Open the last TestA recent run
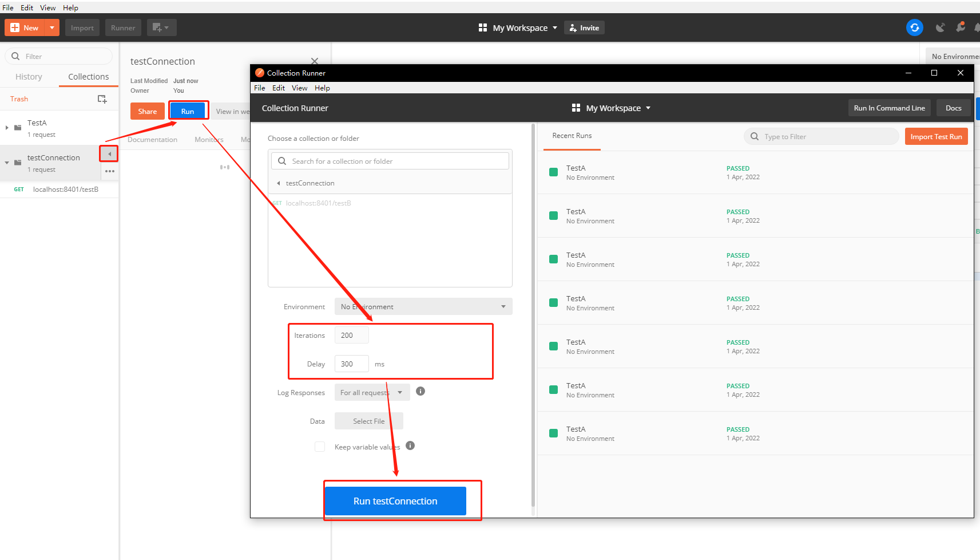Viewport: 980px width, 560px height. (x=755, y=433)
